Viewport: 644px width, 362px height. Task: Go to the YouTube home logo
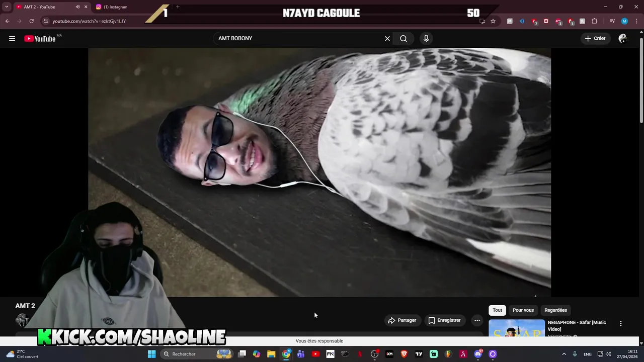pos(40,39)
